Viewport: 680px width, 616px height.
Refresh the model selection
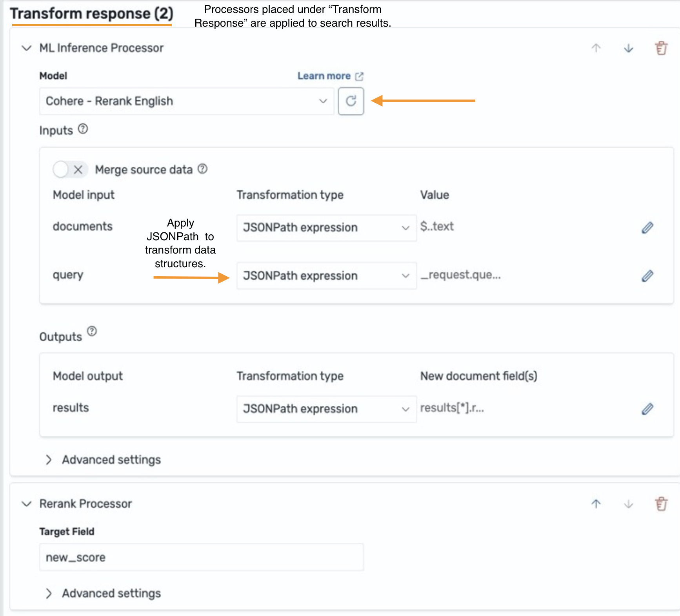pos(351,101)
